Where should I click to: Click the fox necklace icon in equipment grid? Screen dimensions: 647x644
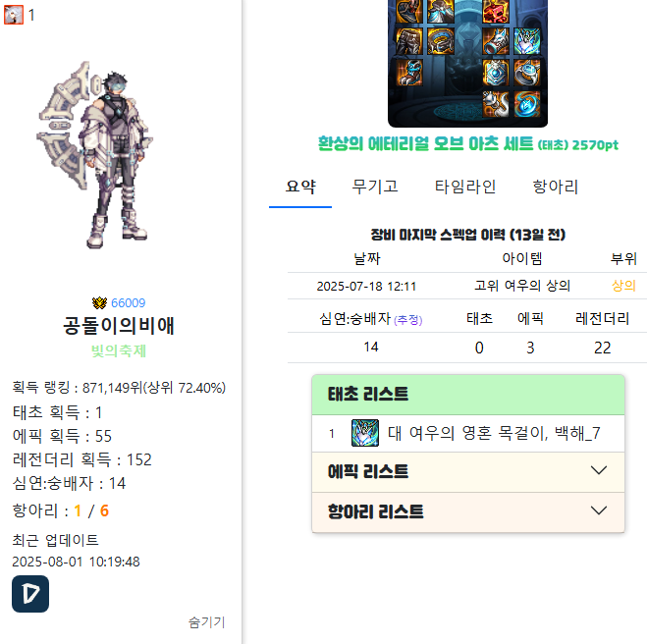point(527,41)
